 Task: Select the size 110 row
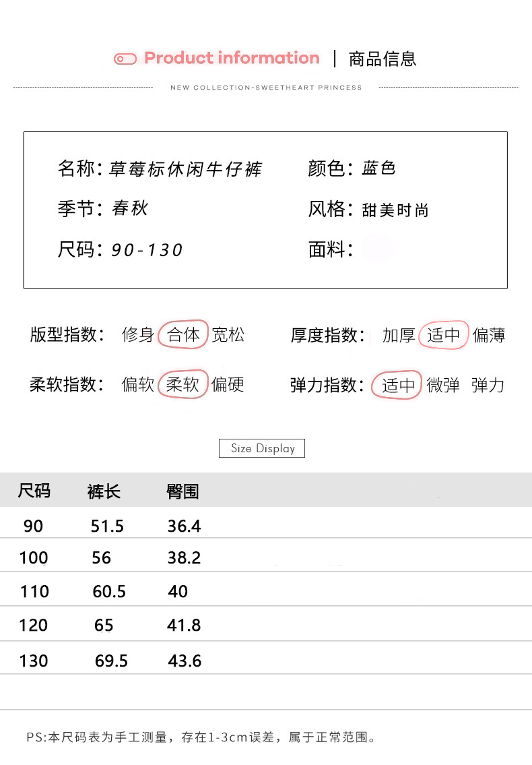34,592
